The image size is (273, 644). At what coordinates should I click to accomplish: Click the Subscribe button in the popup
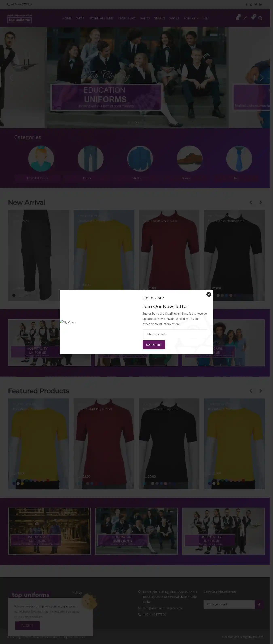pos(154,345)
